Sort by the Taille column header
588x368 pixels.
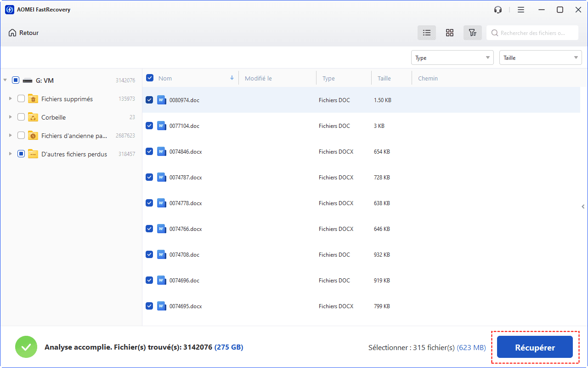(x=384, y=78)
